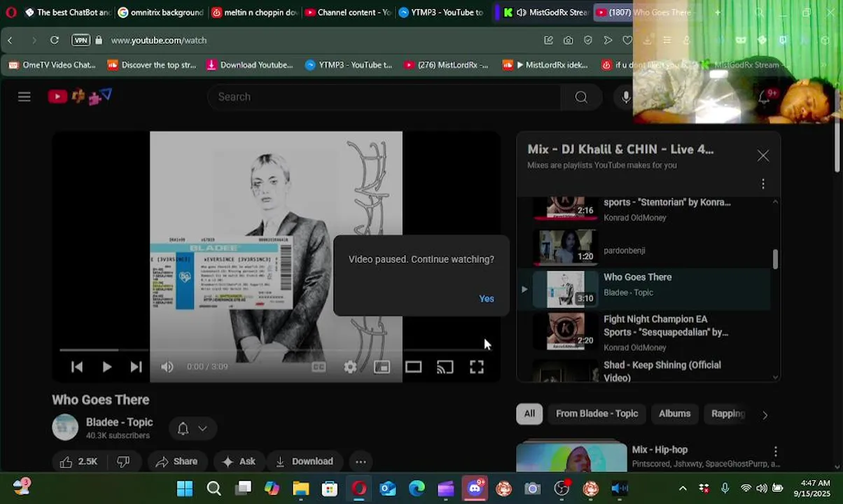
Task: Open the YouTube guide hamburger menu
Action: click(x=25, y=97)
